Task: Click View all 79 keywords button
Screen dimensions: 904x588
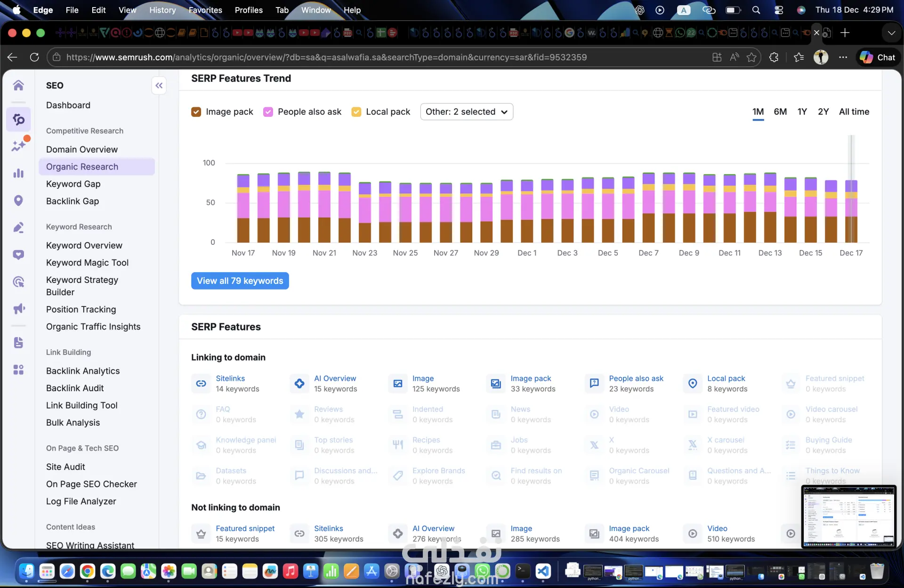Action: point(240,281)
